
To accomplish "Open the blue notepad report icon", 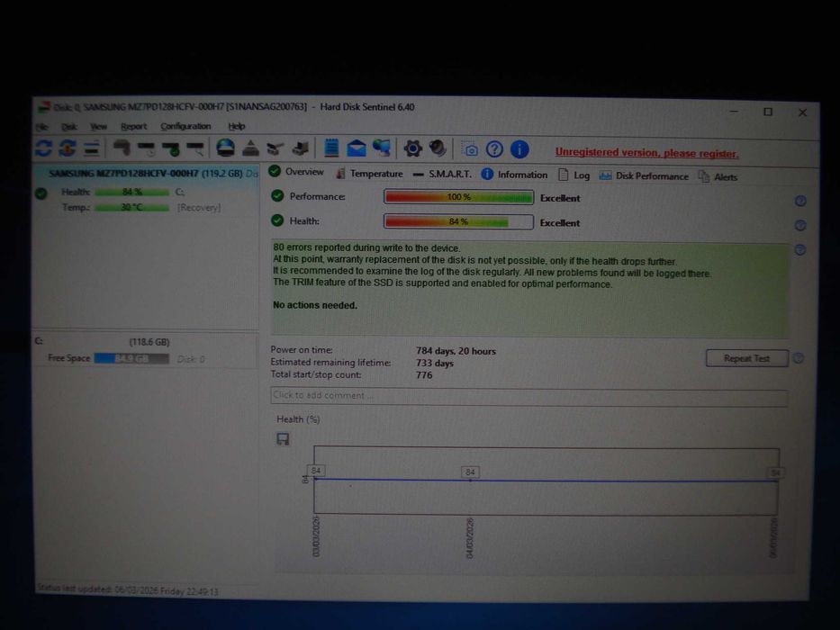I will click(331, 148).
